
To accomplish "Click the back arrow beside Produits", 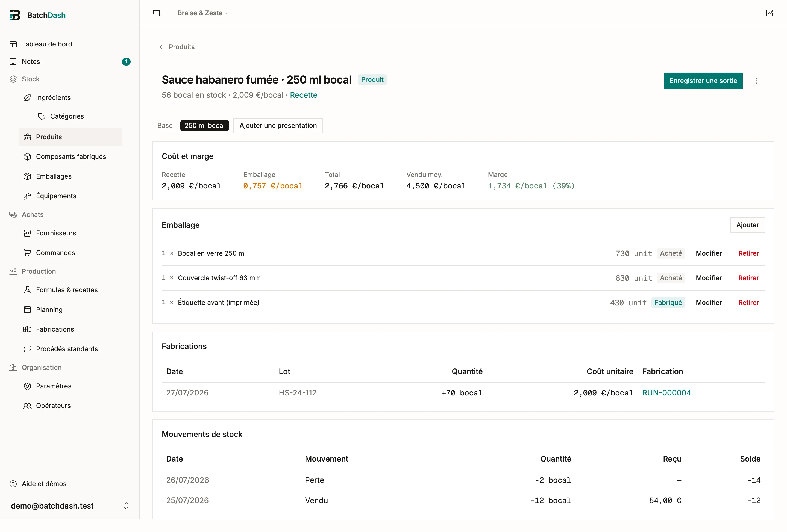I will [163, 47].
